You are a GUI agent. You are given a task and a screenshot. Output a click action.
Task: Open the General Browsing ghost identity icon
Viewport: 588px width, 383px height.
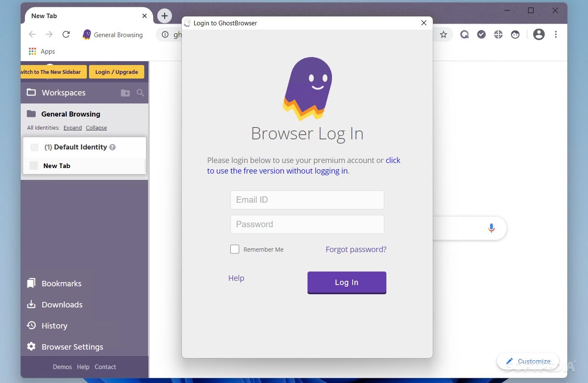point(87,35)
